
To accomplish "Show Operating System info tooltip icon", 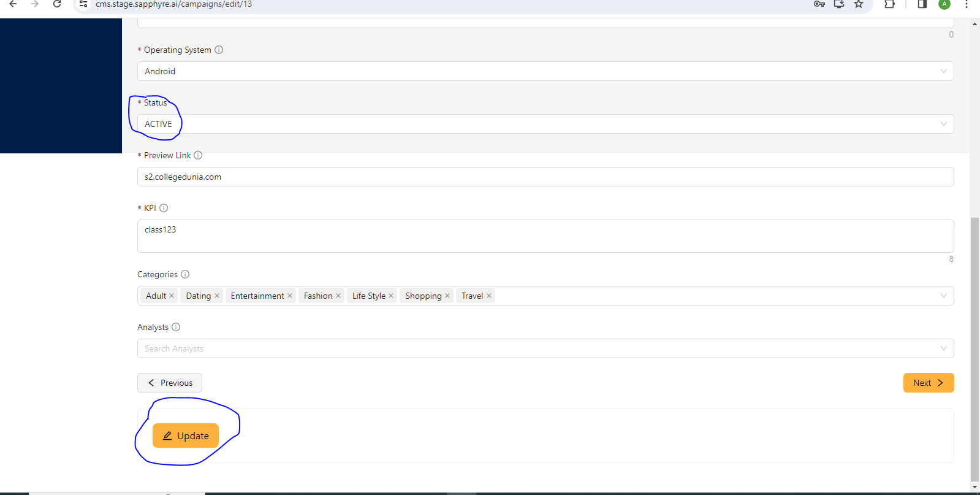I will [219, 50].
